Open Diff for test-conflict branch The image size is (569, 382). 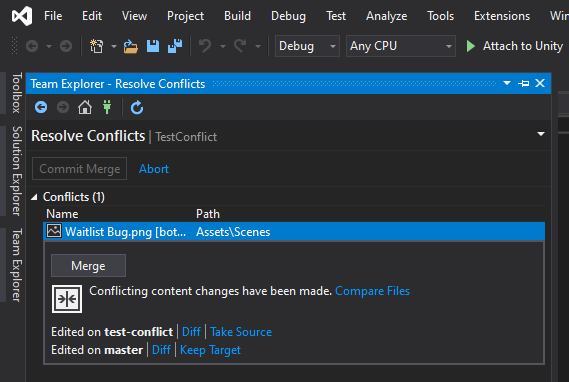pos(191,332)
